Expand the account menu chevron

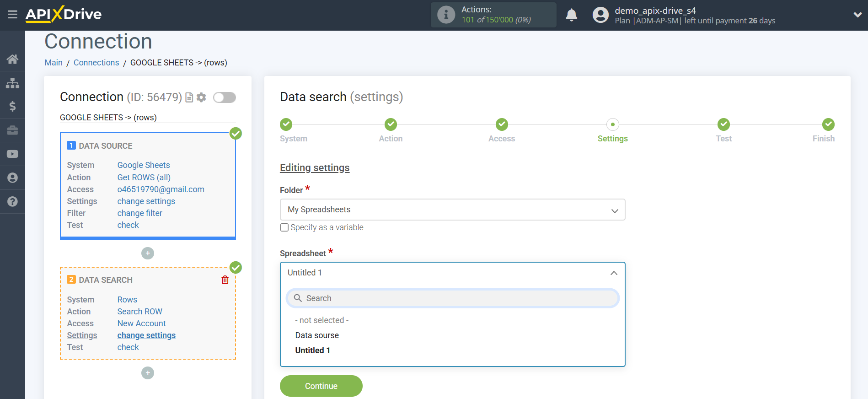click(x=857, y=15)
